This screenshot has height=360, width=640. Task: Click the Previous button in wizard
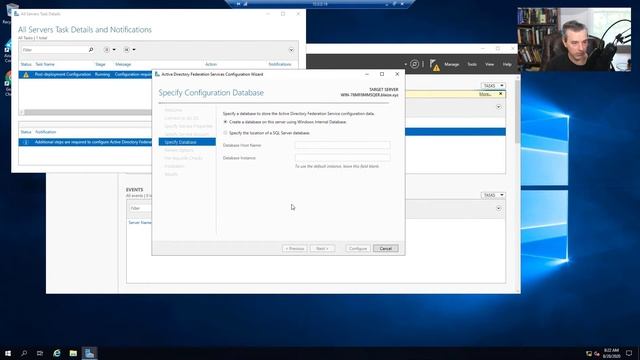[x=294, y=248]
